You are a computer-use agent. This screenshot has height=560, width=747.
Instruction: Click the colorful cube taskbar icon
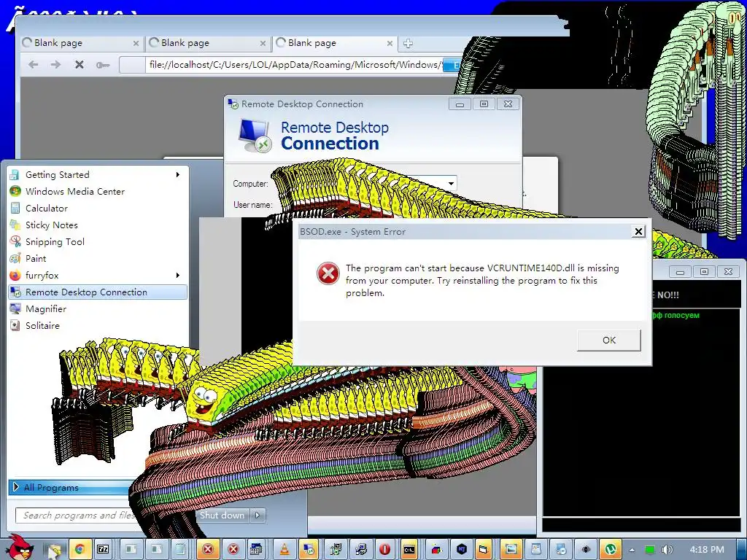pyautogui.click(x=436, y=550)
